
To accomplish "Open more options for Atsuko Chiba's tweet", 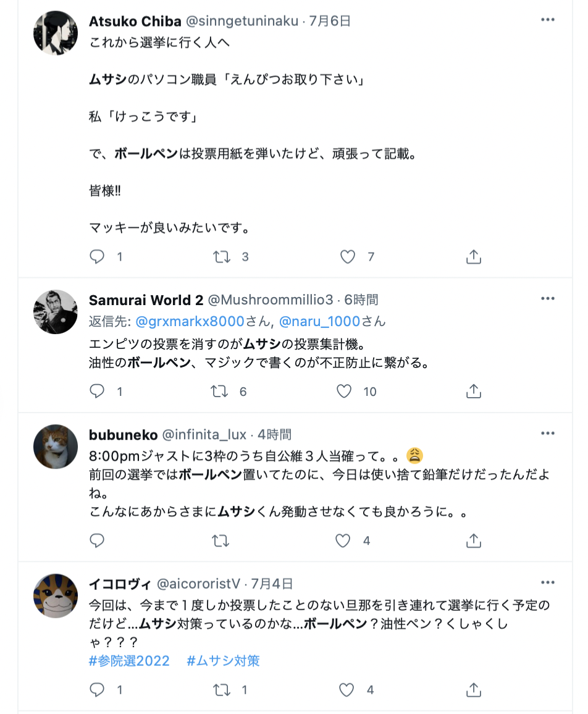I will tap(547, 20).
